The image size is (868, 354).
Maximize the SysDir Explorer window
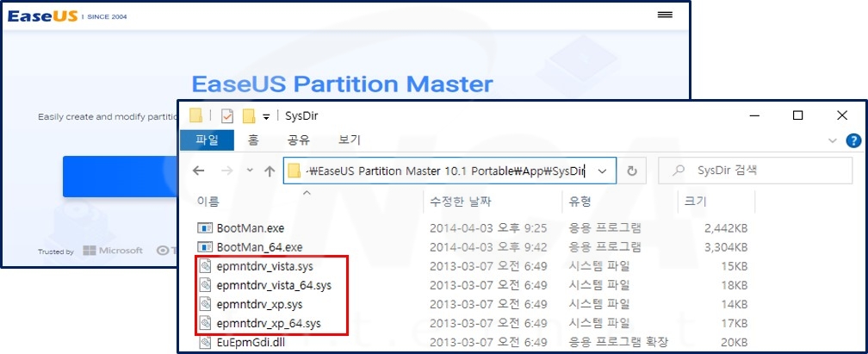(x=797, y=115)
